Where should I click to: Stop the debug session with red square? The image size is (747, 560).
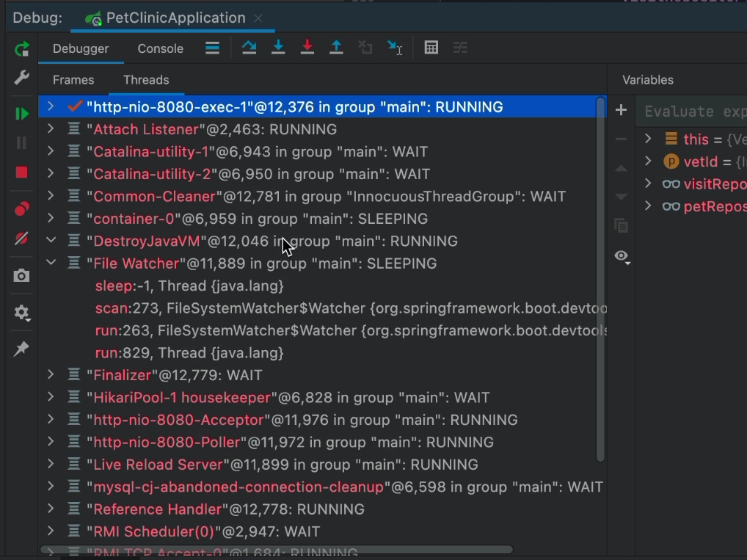point(21,172)
